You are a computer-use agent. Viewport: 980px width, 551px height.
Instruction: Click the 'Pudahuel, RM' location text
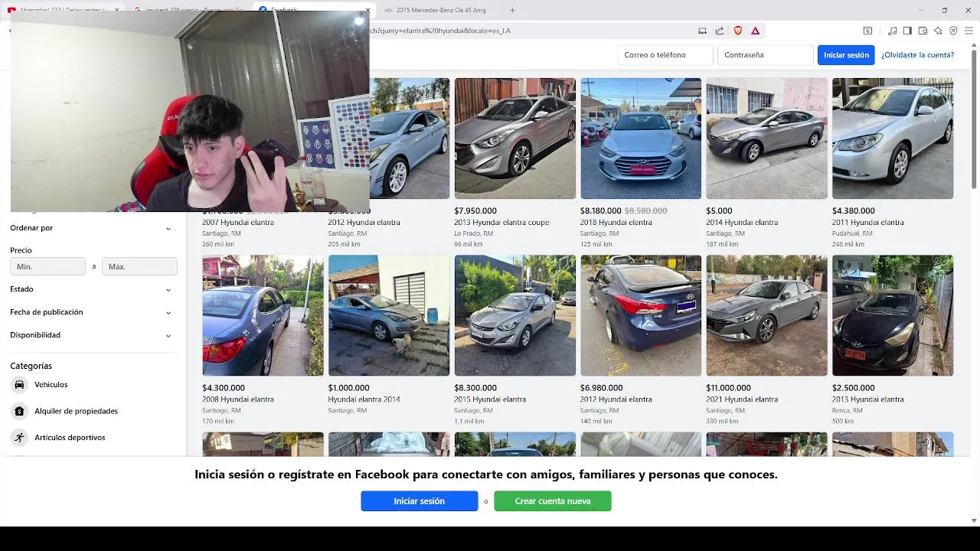(852, 233)
